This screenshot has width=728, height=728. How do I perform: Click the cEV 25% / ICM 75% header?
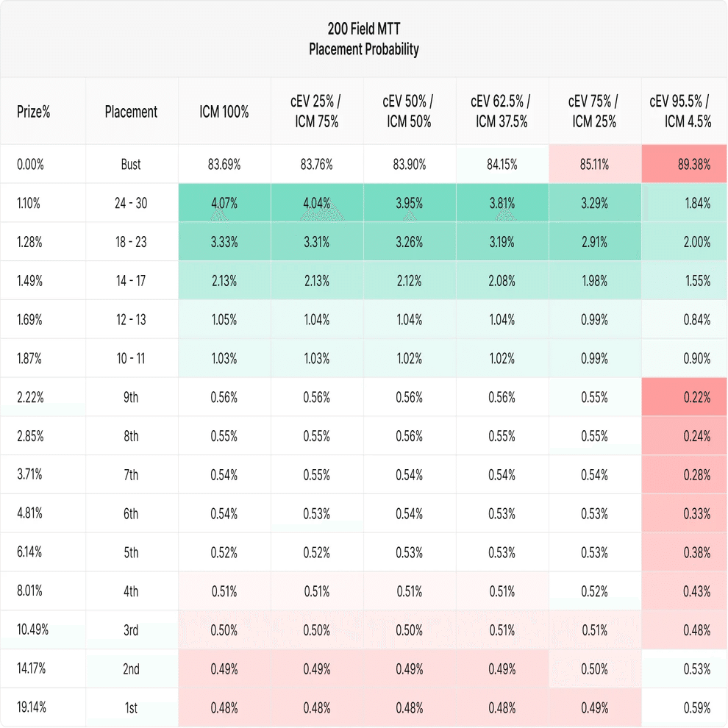317,112
